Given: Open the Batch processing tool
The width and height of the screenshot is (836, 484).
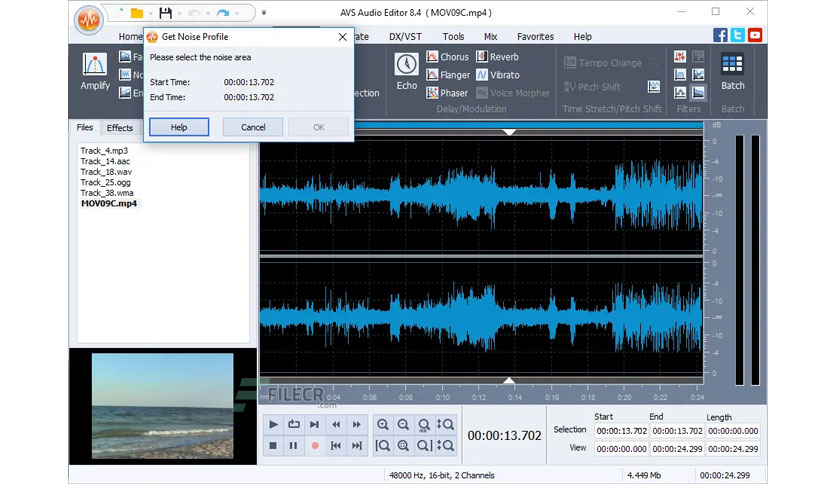Looking at the screenshot, I should click(x=733, y=71).
